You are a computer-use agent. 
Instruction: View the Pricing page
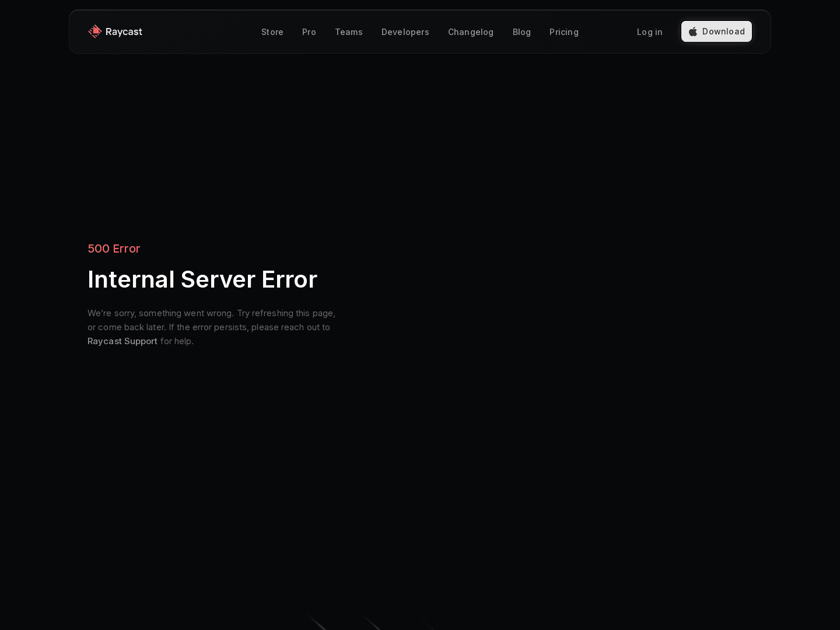[x=564, y=32]
